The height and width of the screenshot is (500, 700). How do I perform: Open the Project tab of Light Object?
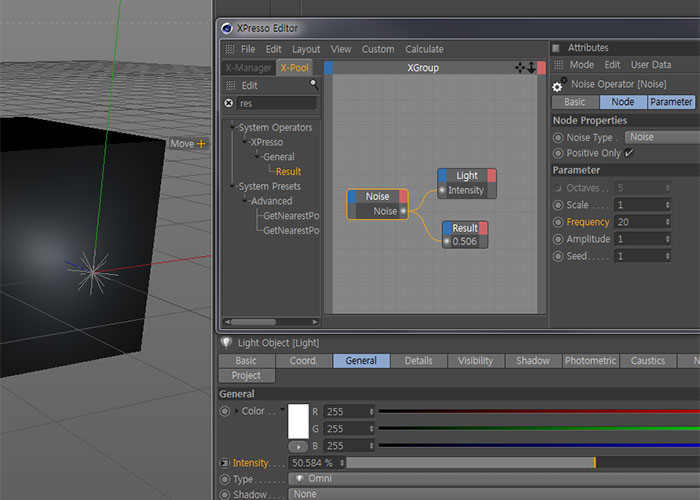tap(246, 375)
